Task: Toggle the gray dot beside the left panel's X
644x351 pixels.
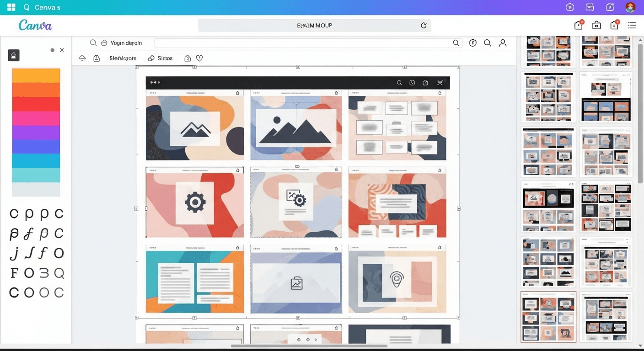Action: point(53,50)
